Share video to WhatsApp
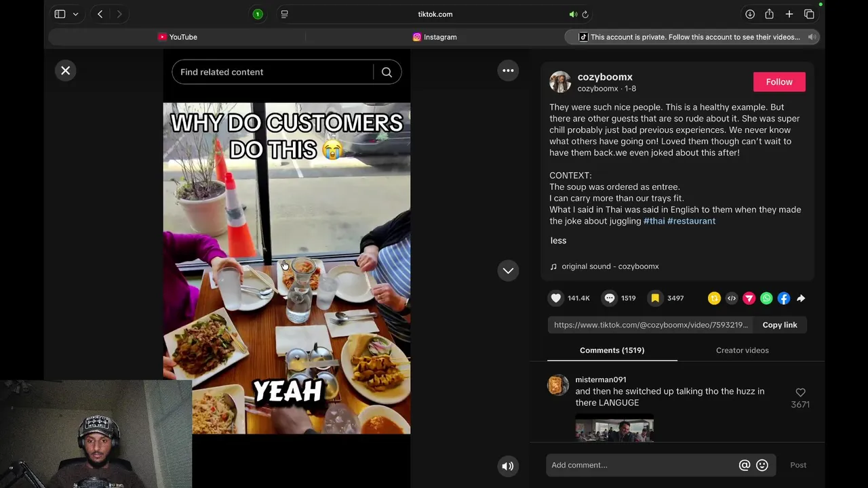This screenshot has height=488, width=868. point(766,298)
